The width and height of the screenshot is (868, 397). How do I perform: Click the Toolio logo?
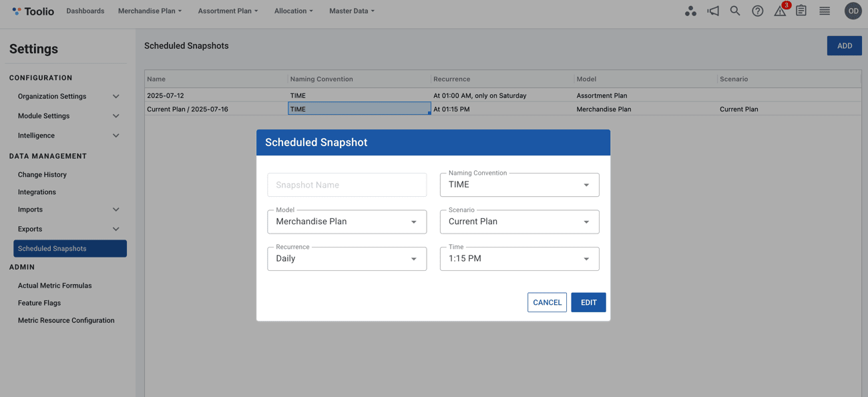pyautogui.click(x=33, y=11)
